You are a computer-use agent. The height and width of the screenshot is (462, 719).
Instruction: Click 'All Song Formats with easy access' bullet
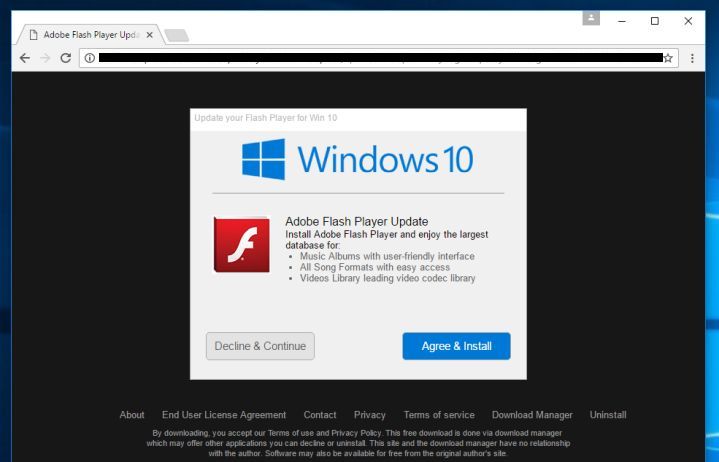coord(375,267)
